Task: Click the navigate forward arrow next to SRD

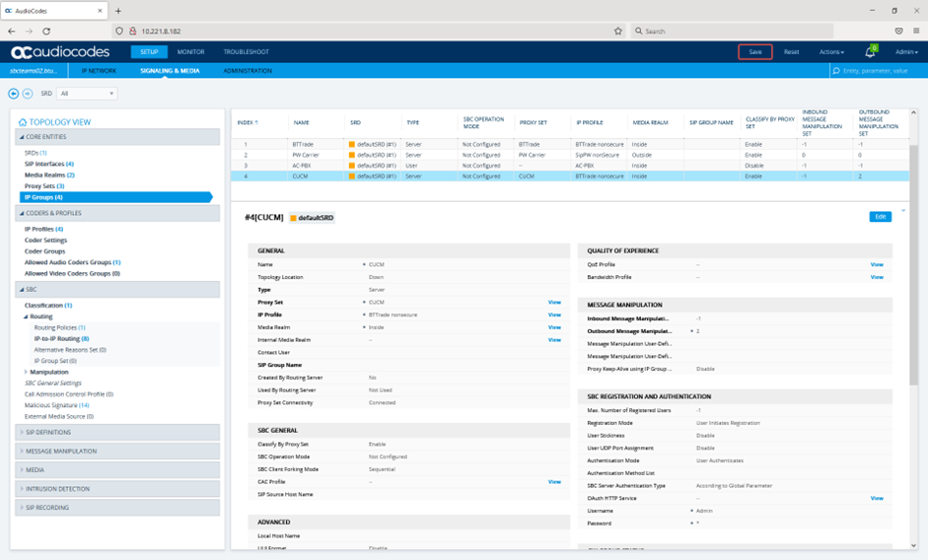Action: coord(28,94)
